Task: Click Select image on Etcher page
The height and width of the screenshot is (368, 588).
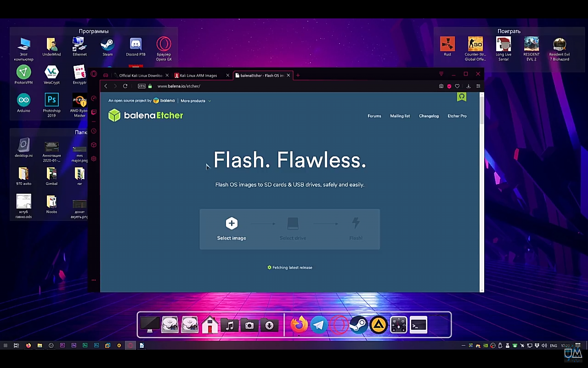Action: (232, 229)
